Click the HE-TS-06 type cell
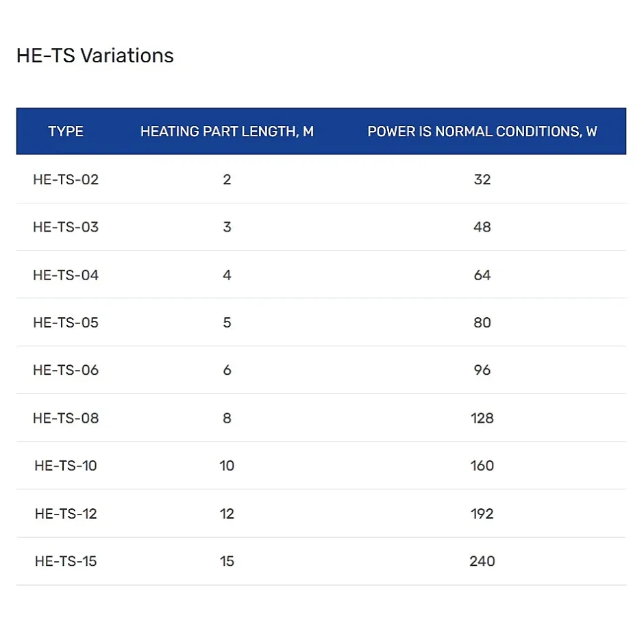The image size is (644, 644). (x=66, y=370)
